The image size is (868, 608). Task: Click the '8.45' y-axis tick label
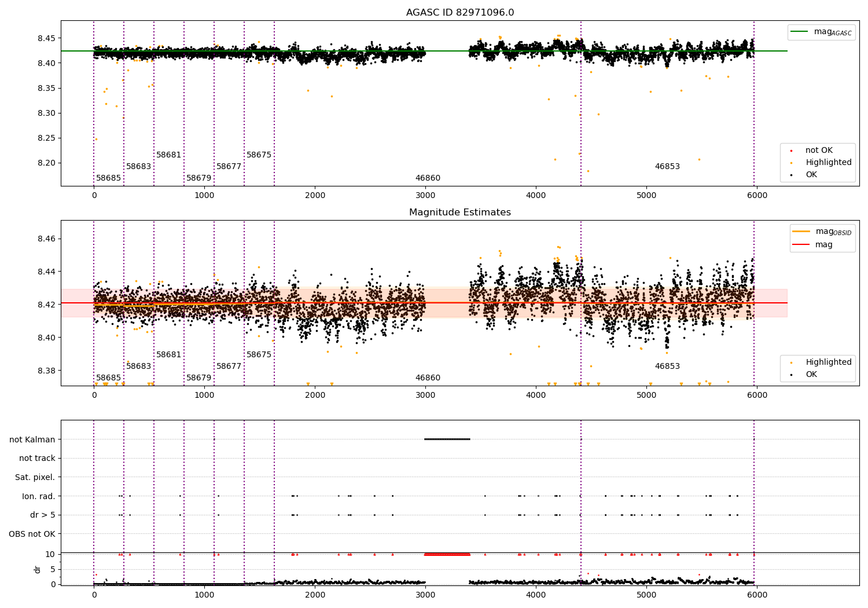click(x=47, y=38)
